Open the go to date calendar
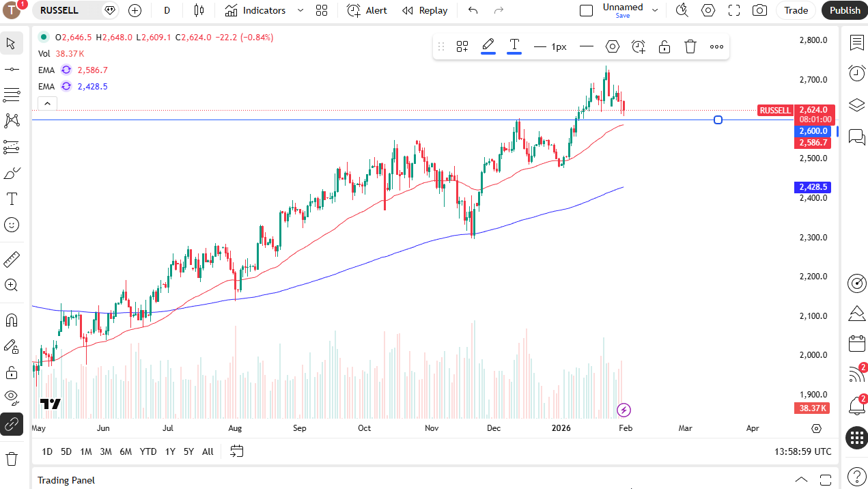 (x=236, y=451)
